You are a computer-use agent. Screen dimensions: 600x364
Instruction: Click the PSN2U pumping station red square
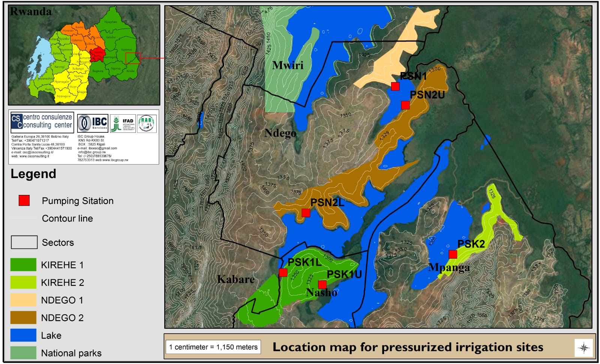click(405, 105)
